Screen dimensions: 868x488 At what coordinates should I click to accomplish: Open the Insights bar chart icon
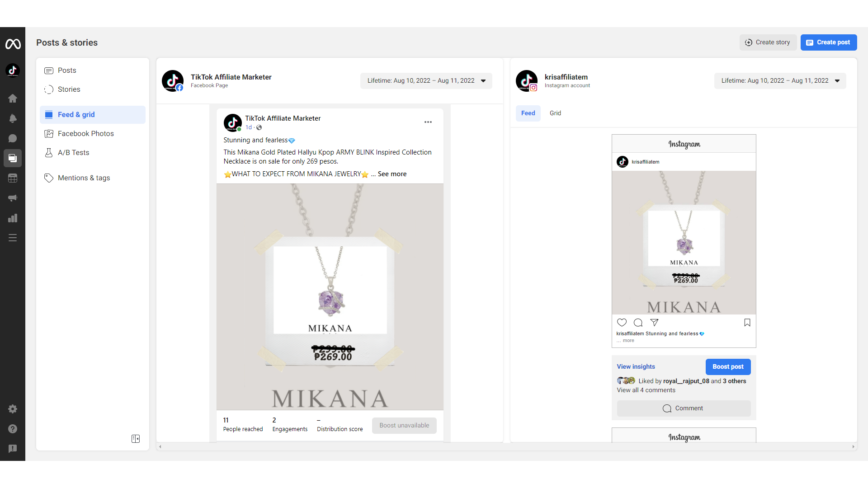coord(13,218)
